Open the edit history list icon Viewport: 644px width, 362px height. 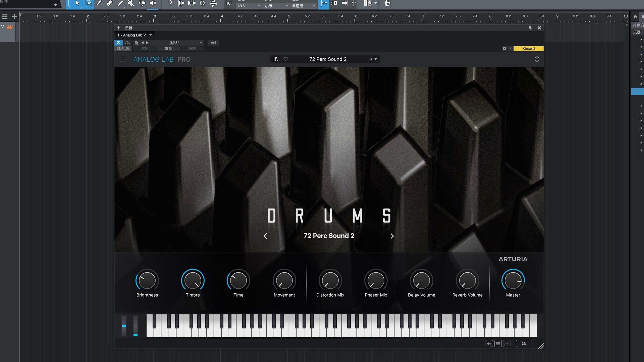498,344
